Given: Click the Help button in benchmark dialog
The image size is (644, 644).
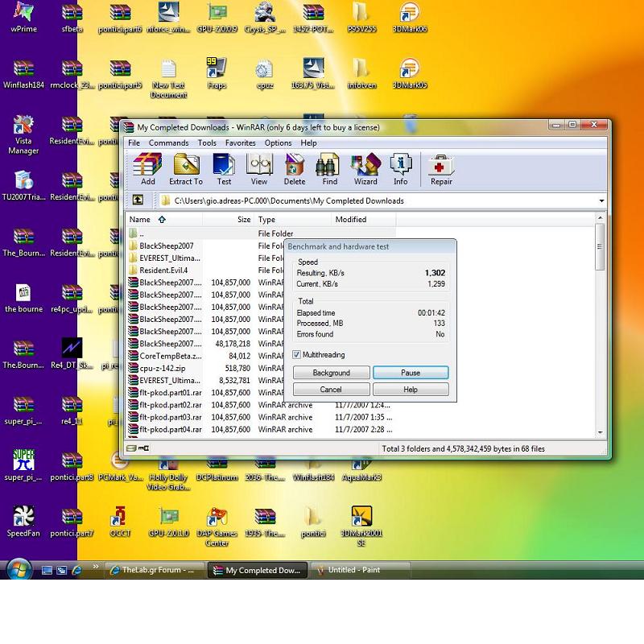Looking at the screenshot, I should 411,389.
